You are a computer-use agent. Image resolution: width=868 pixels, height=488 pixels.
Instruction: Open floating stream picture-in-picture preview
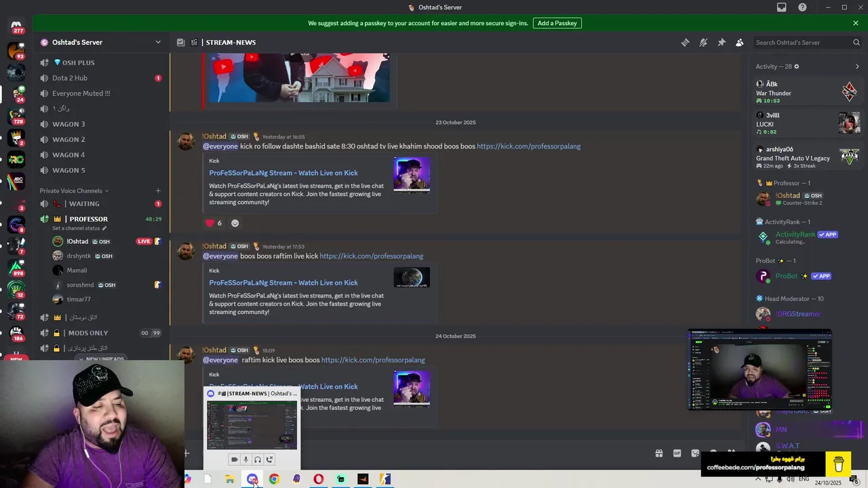pos(759,370)
